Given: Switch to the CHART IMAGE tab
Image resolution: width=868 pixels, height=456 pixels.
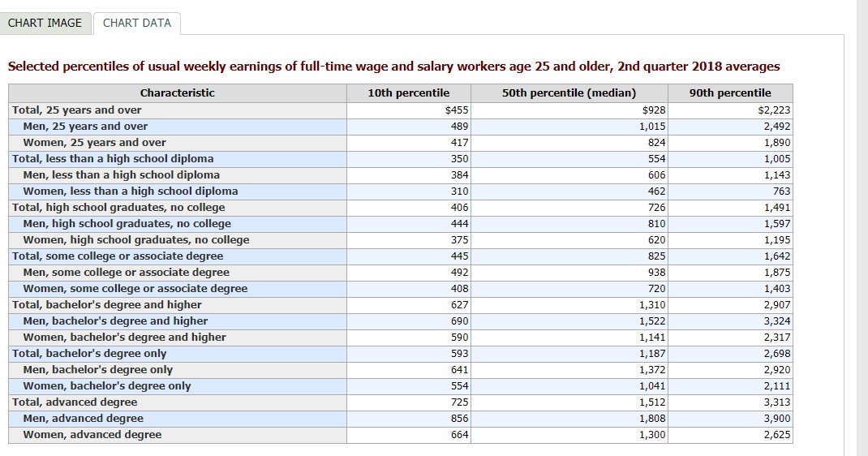Looking at the screenshot, I should [x=45, y=23].
